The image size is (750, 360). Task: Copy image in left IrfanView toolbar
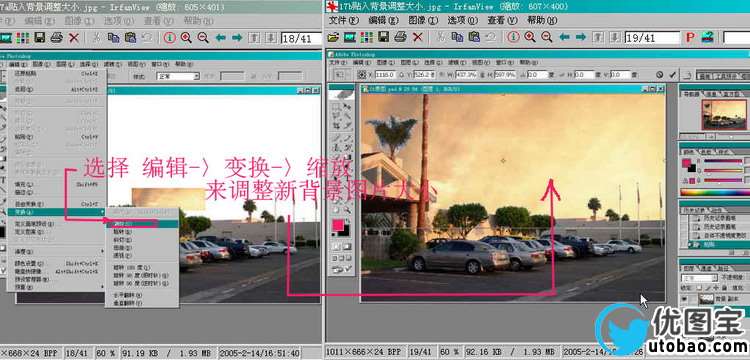(x=113, y=38)
